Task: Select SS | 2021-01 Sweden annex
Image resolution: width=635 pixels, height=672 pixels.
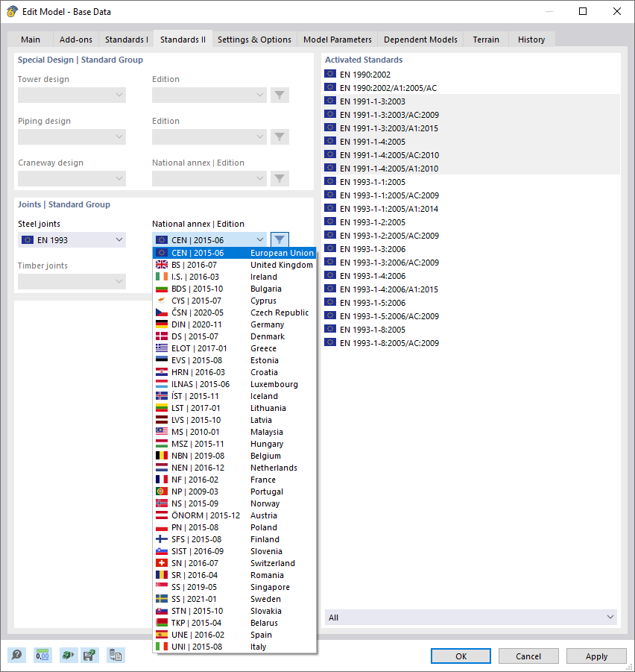Action: pyautogui.click(x=234, y=599)
